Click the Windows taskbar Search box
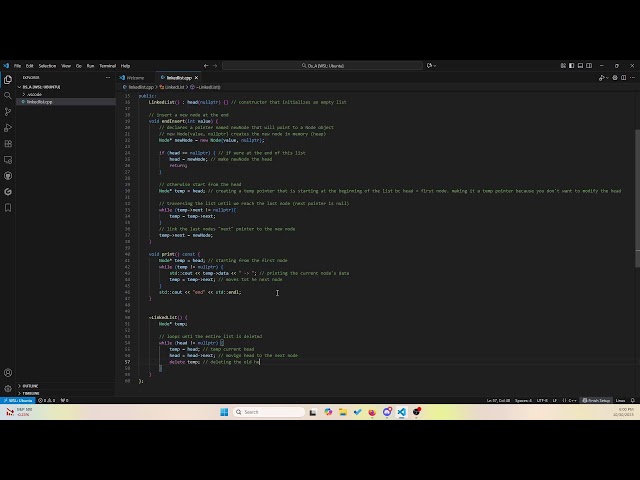 (269, 412)
